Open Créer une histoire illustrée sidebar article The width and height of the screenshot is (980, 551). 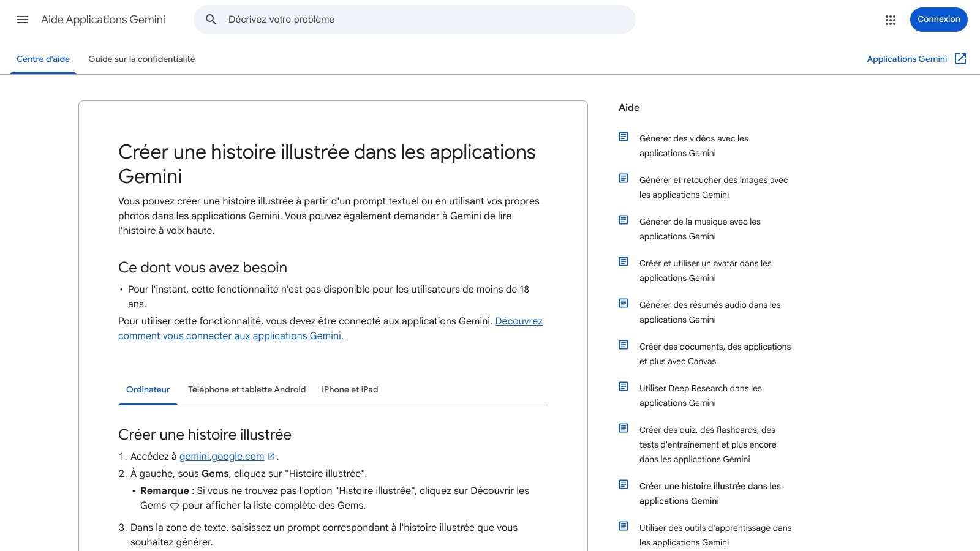click(x=710, y=493)
